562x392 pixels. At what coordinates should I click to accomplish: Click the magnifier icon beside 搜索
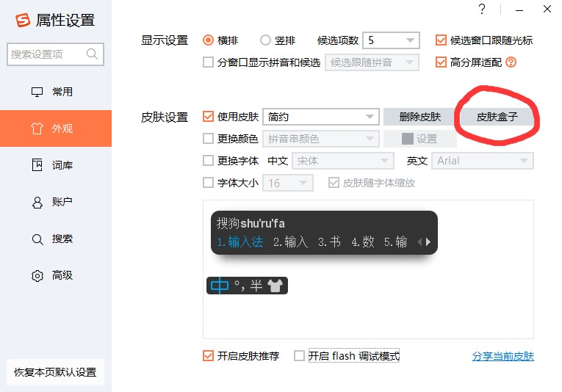37,239
